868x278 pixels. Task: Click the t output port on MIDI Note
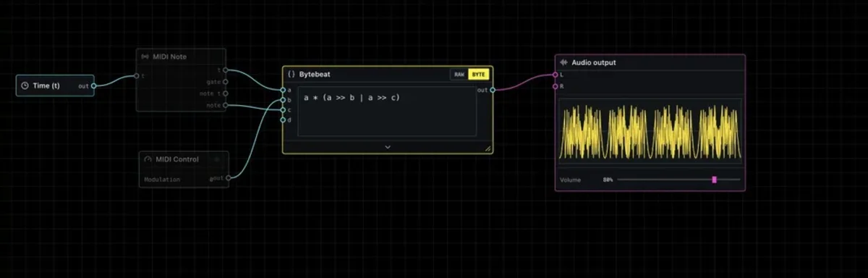coord(226,70)
